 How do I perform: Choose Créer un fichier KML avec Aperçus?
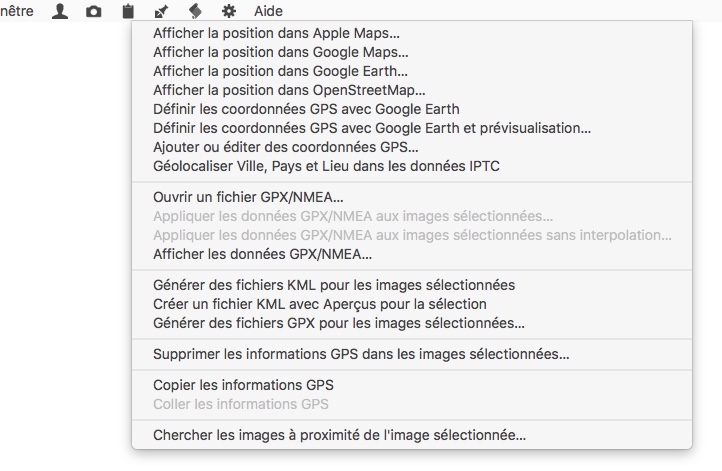coord(412,304)
